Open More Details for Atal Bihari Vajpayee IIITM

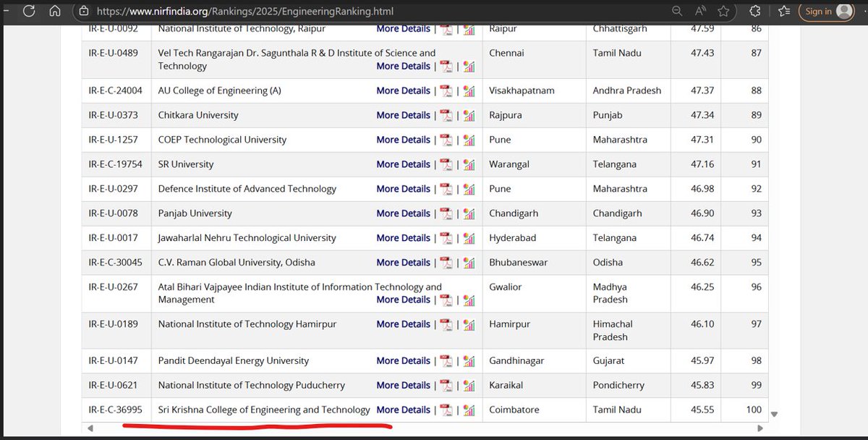(x=403, y=300)
